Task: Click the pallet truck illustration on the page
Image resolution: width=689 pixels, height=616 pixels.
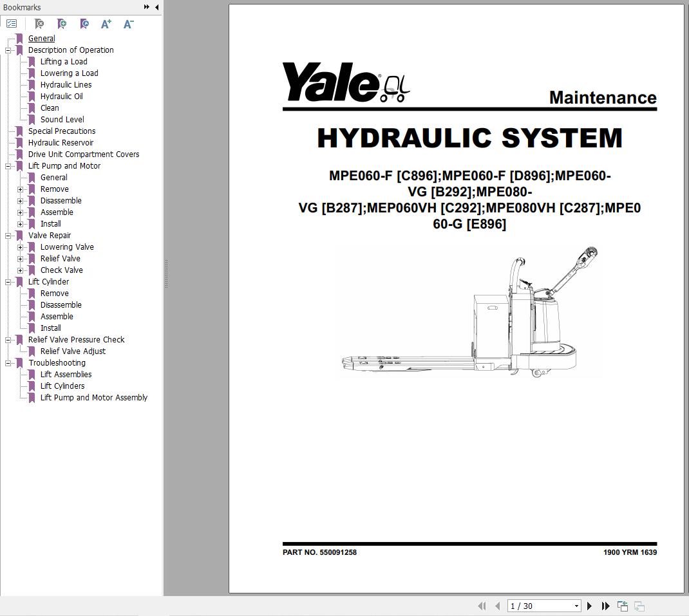Action: (469, 312)
